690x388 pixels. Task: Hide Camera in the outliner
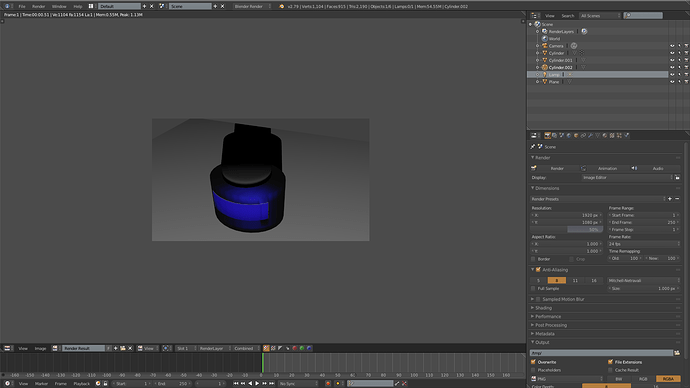point(672,46)
